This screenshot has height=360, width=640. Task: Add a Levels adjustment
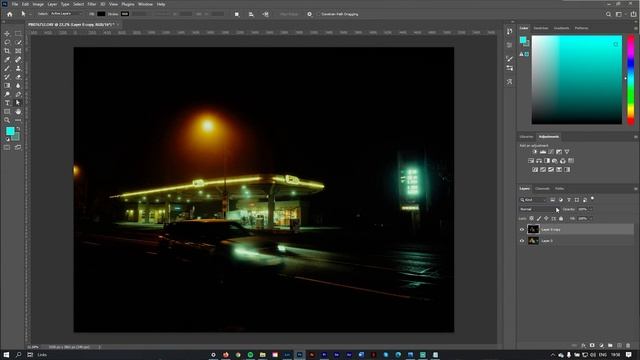pos(543,152)
